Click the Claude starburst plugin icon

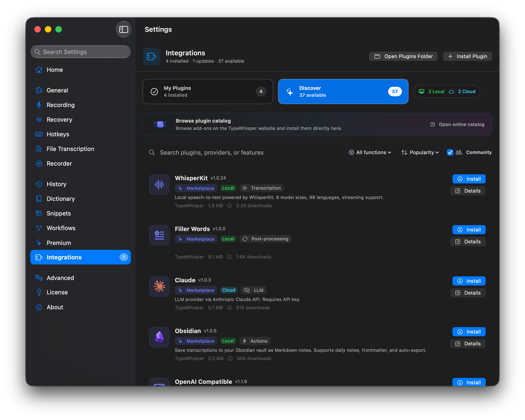click(x=159, y=286)
